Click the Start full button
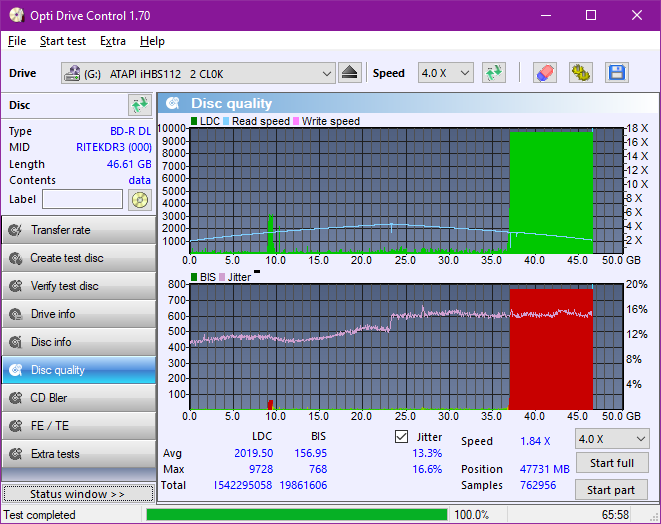This screenshot has height=524, width=661. coord(612,463)
